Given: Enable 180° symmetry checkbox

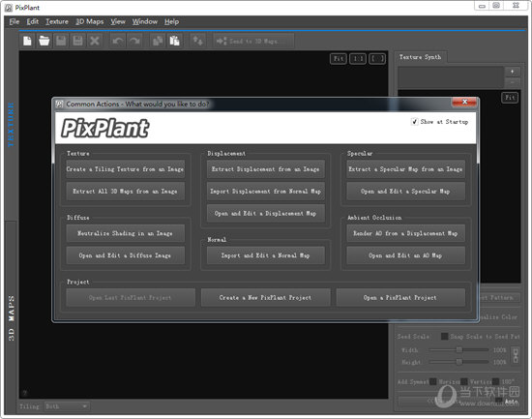Looking at the screenshot, I should [495, 381].
